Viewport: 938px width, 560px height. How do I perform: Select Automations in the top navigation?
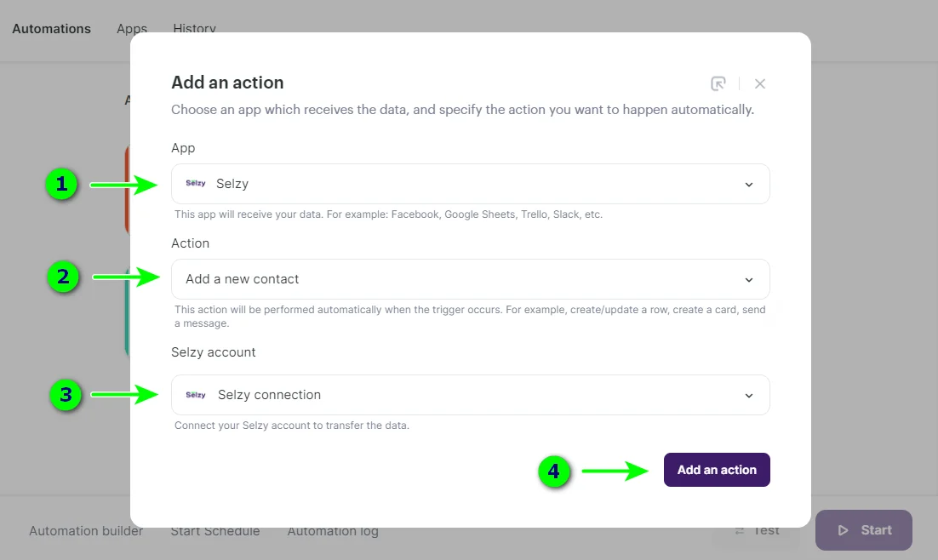51,28
